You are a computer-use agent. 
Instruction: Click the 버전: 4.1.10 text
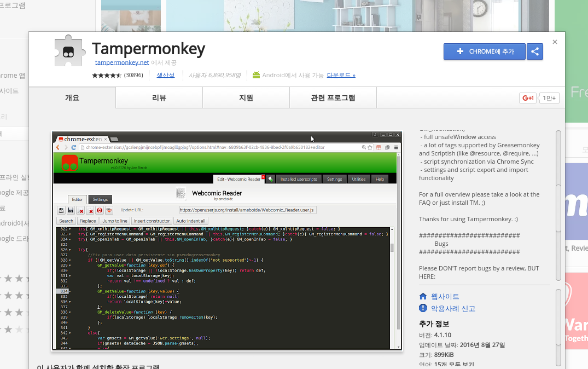pos(435,335)
